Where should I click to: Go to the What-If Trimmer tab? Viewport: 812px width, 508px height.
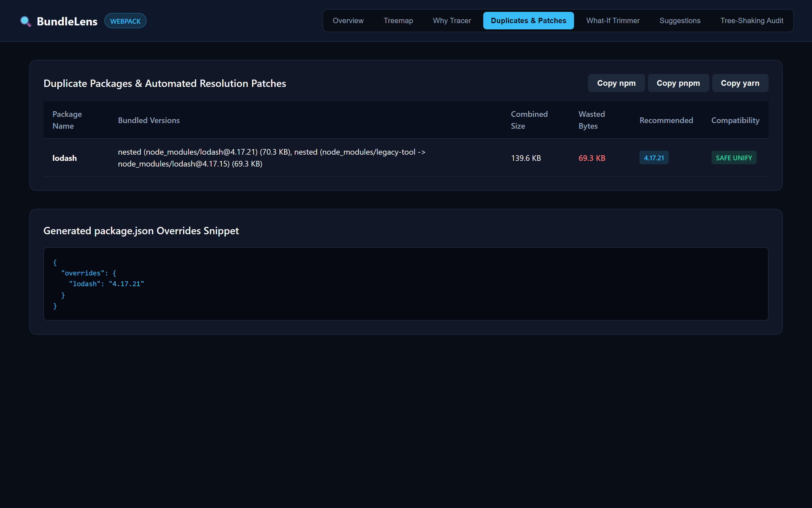click(613, 21)
